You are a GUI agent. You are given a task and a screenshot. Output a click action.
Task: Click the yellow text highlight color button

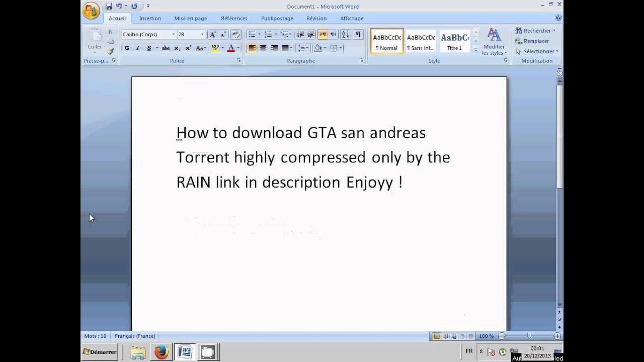tap(215, 48)
